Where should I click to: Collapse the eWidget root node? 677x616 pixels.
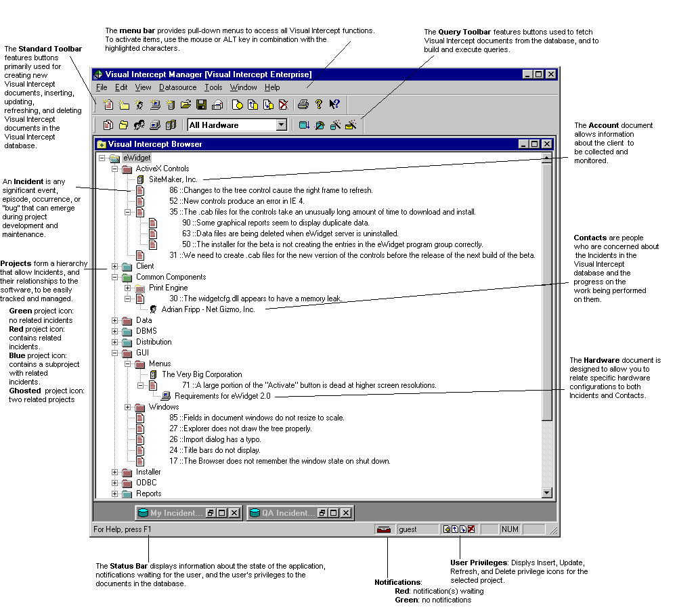102,156
